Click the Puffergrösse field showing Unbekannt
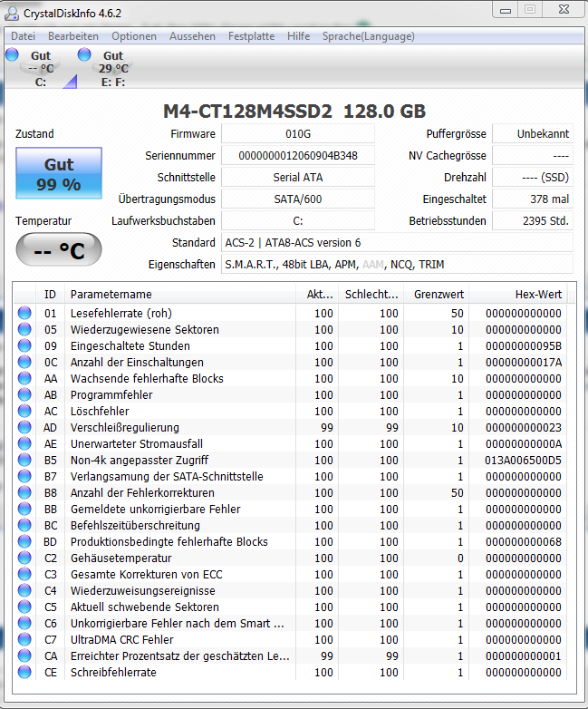This screenshot has height=709, width=588. pyautogui.click(x=533, y=134)
